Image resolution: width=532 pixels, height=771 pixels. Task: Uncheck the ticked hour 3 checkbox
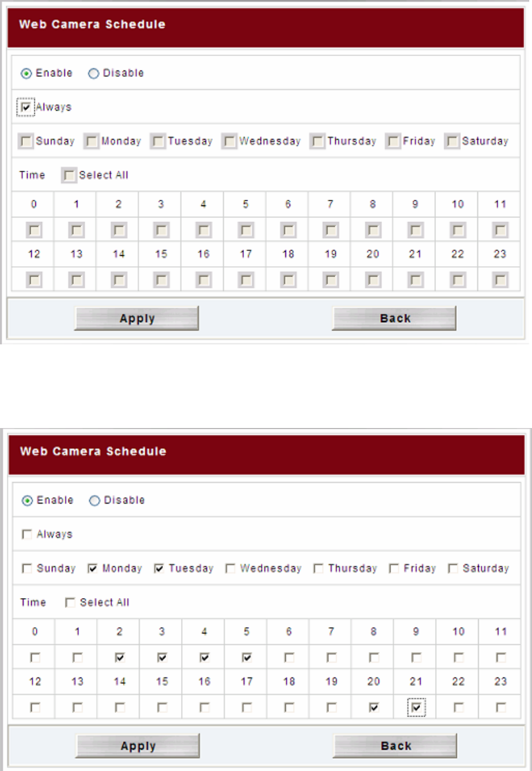(162, 658)
